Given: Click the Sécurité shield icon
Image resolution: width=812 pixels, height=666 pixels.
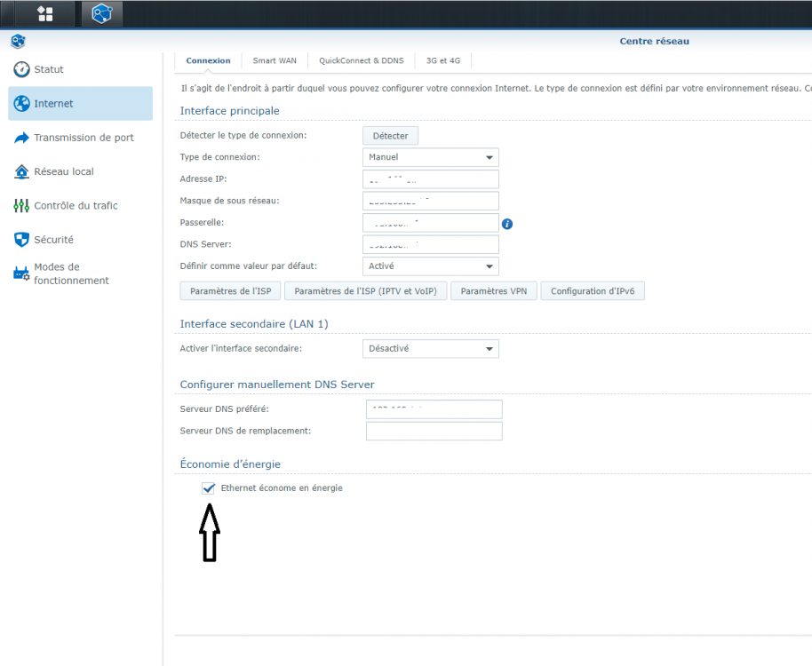Looking at the screenshot, I should point(21,240).
